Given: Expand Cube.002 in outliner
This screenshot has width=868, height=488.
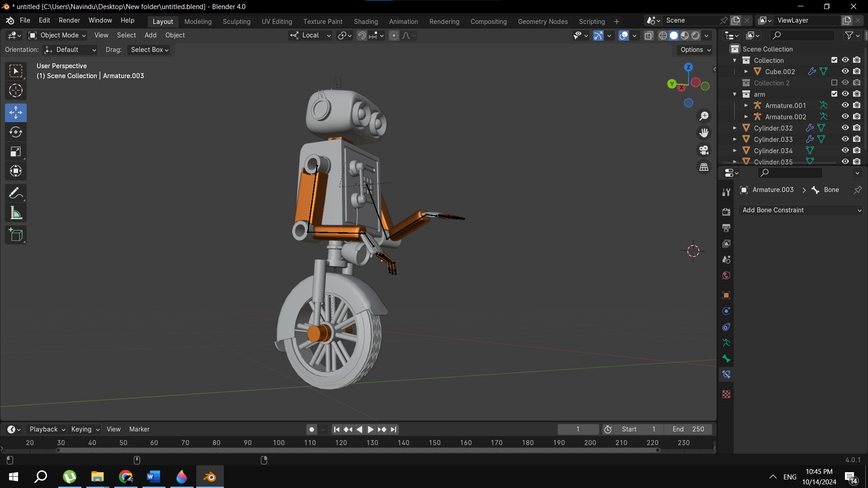Looking at the screenshot, I should (746, 71).
